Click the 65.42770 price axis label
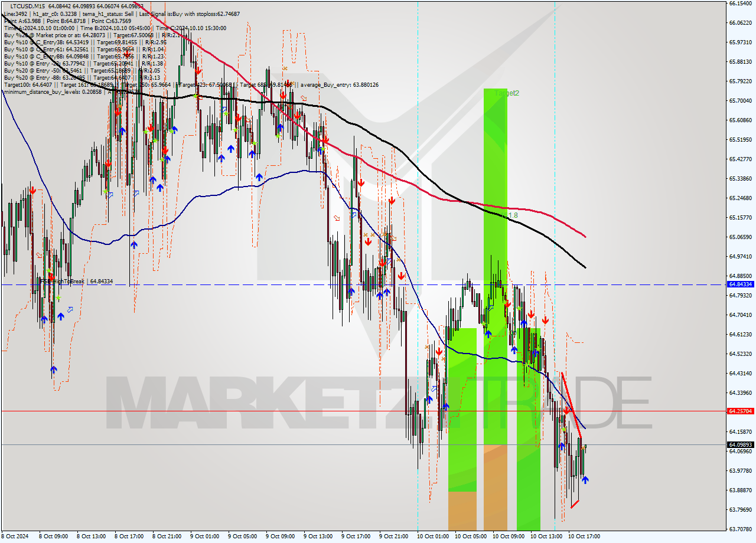This screenshot has height=543, width=756. point(741,159)
